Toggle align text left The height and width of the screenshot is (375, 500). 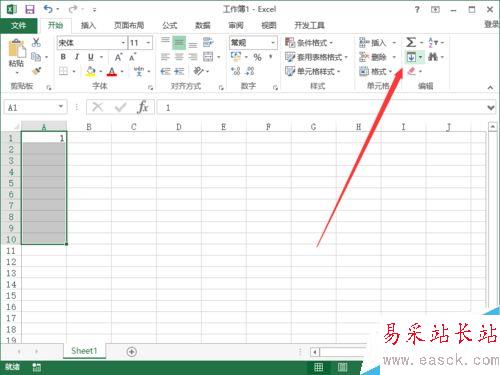coord(165,57)
